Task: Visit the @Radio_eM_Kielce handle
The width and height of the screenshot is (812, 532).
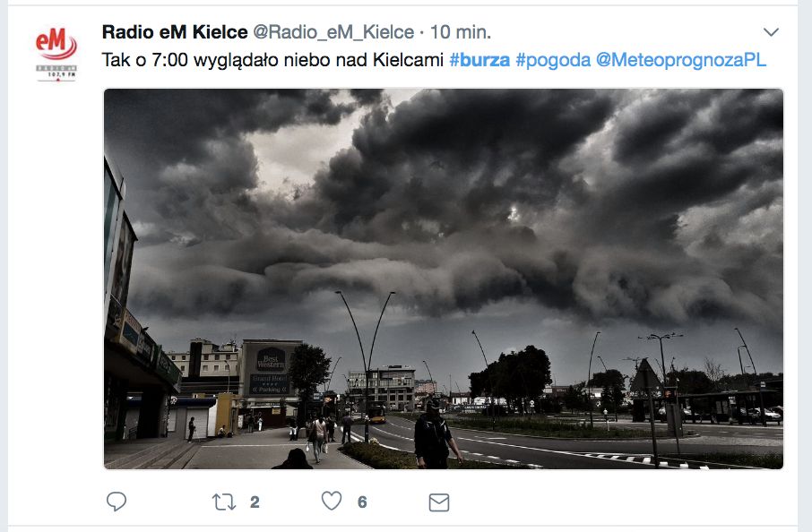Action: (x=333, y=32)
